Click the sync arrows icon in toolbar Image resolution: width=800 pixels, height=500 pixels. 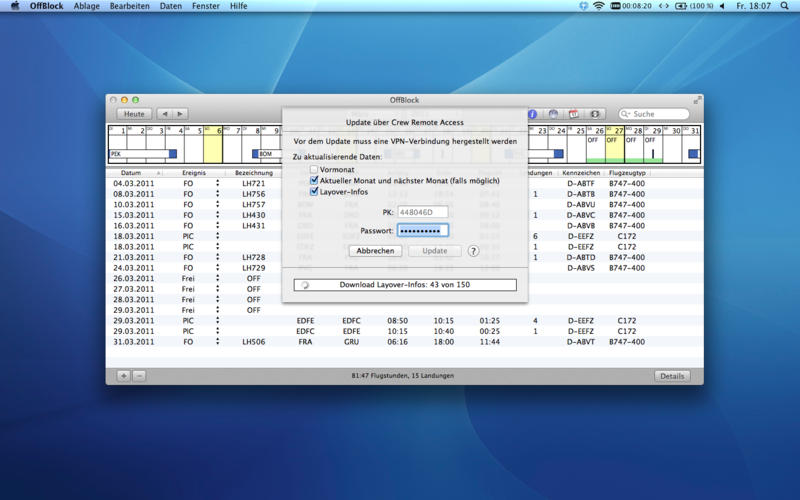tap(595, 114)
